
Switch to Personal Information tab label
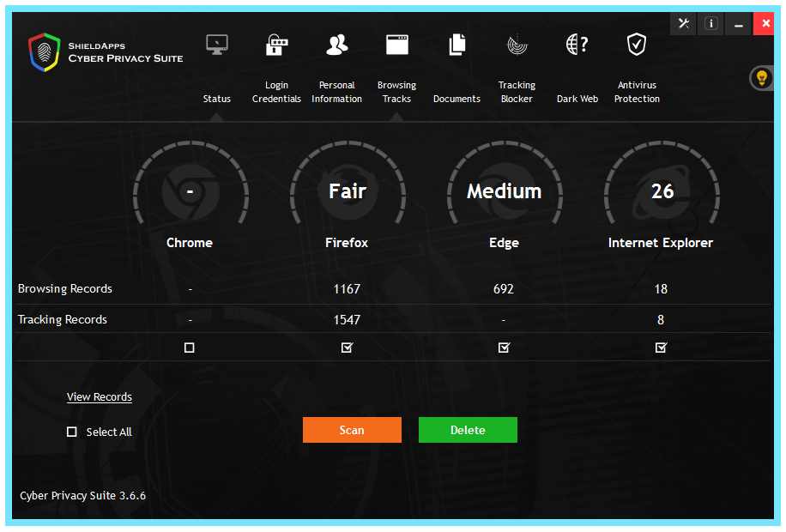[337, 92]
